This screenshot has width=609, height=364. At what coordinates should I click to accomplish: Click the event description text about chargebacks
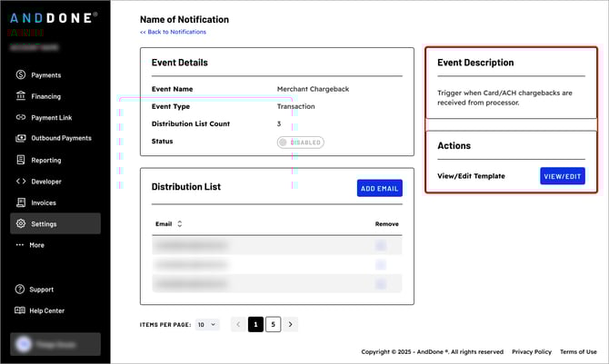[504, 98]
